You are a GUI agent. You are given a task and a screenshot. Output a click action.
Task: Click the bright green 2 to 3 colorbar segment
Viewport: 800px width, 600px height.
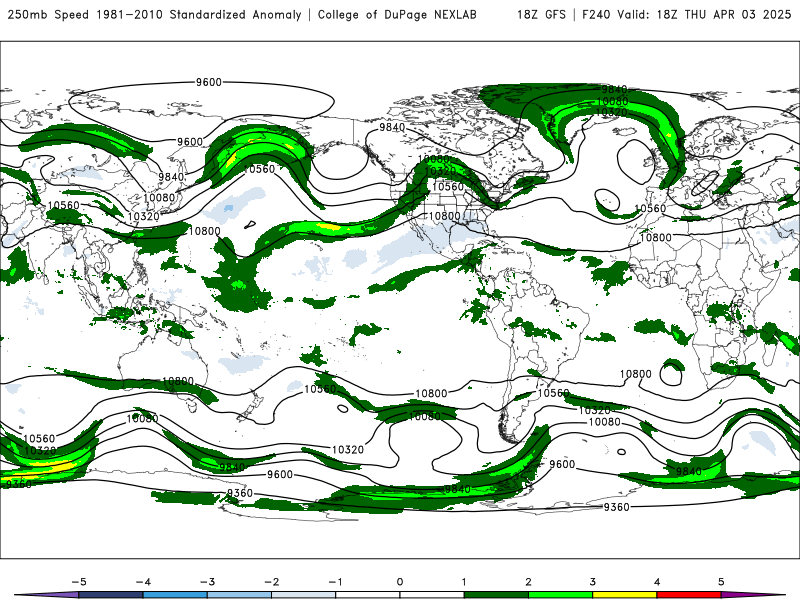(560, 595)
